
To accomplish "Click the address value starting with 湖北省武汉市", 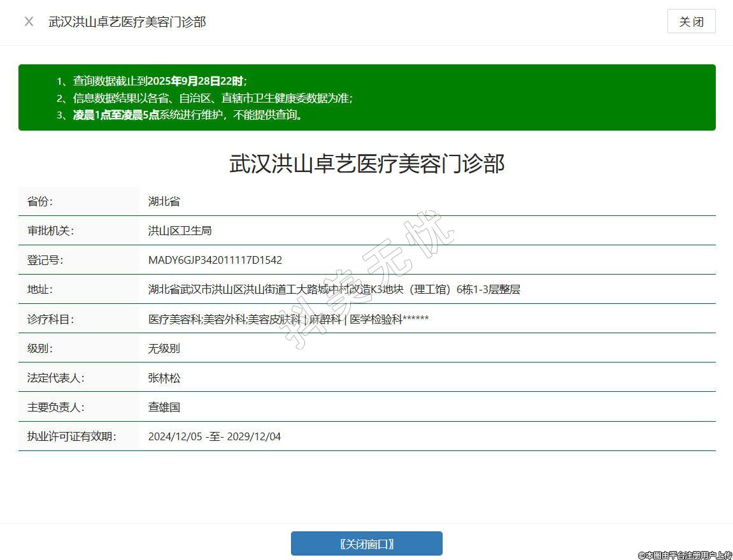I will pos(334,289).
